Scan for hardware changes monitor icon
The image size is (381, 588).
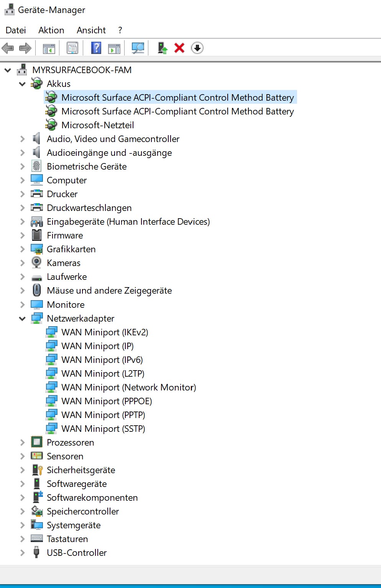point(138,48)
